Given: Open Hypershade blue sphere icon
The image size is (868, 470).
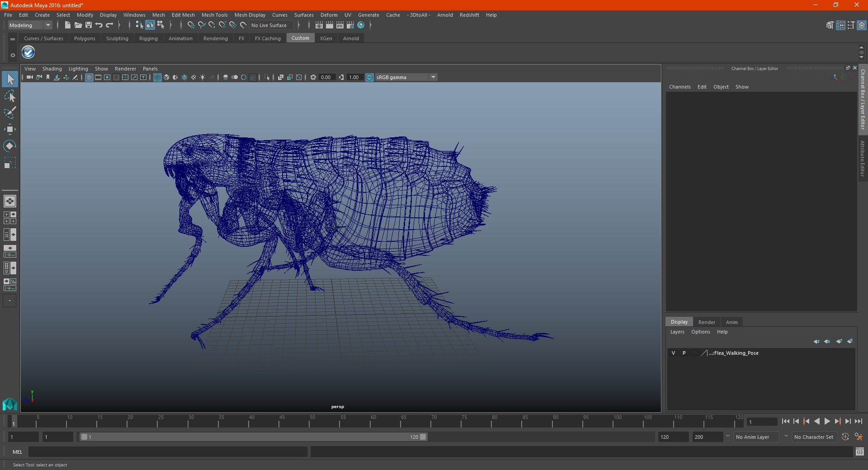Looking at the screenshot, I should tap(361, 25).
